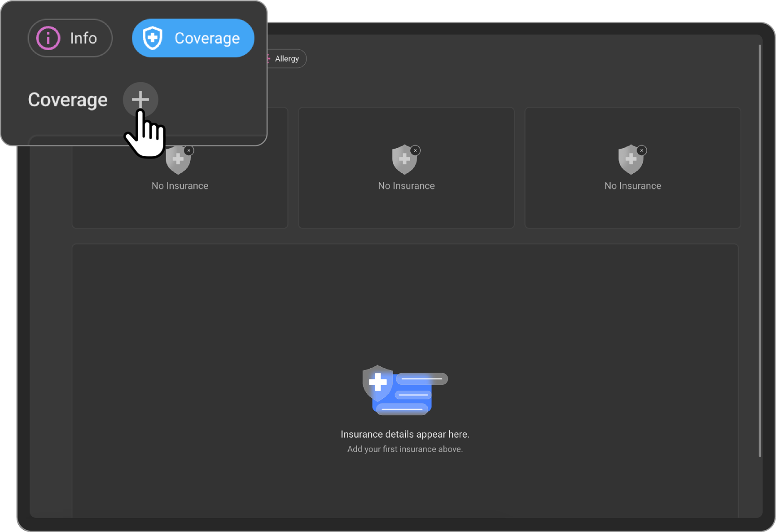This screenshot has height=532, width=776.
Task: Open the Allergy tab
Action: 286,59
